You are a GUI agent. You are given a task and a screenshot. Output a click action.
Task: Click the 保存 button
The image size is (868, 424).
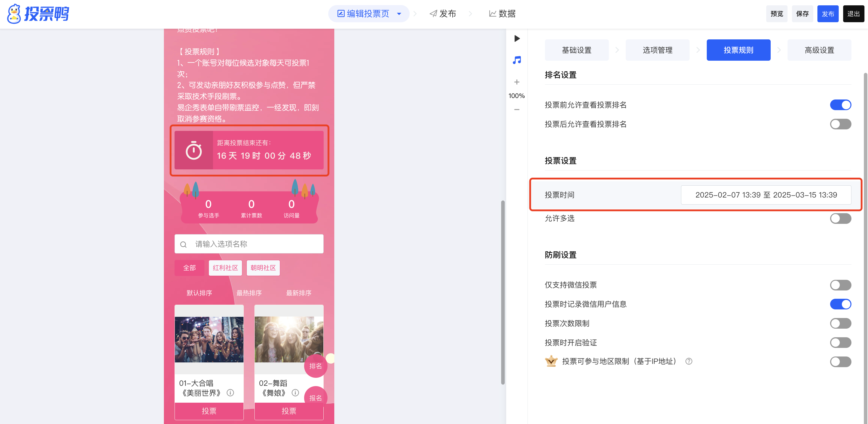[x=802, y=14]
